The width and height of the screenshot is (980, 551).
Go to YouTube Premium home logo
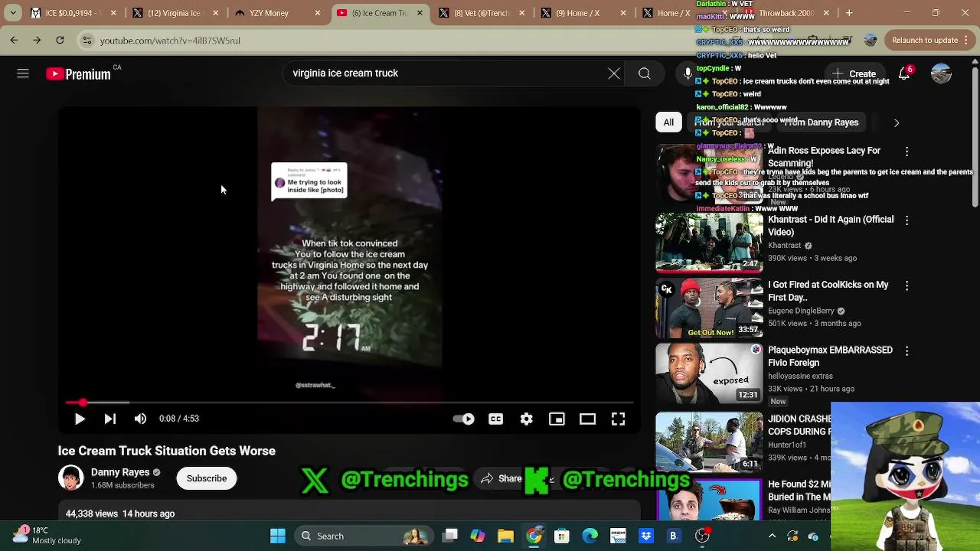(78, 74)
